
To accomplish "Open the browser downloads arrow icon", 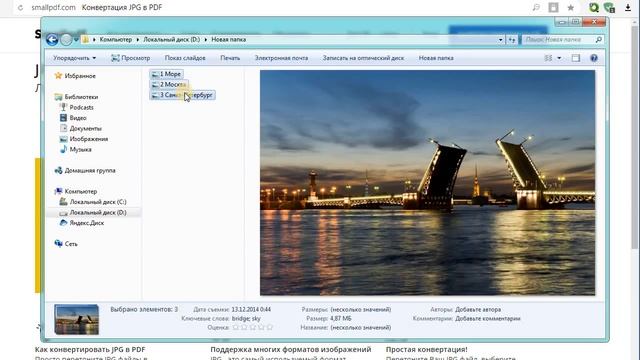I will tap(628, 7).
